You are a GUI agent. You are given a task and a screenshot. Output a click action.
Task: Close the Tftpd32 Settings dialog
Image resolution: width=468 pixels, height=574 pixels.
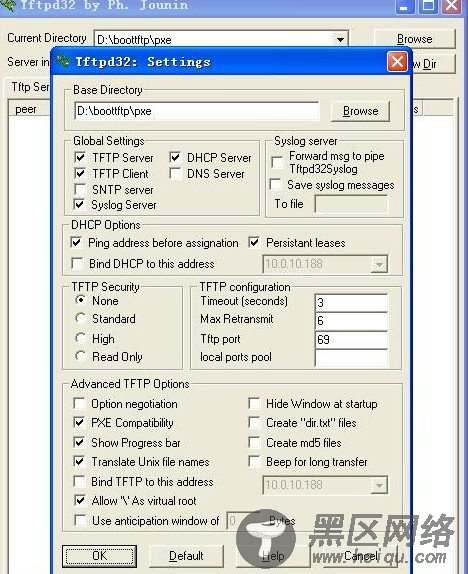(397, 62)
